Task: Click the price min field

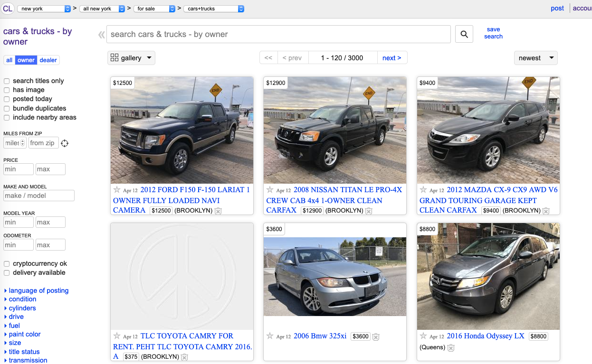Action: point(19,169)
